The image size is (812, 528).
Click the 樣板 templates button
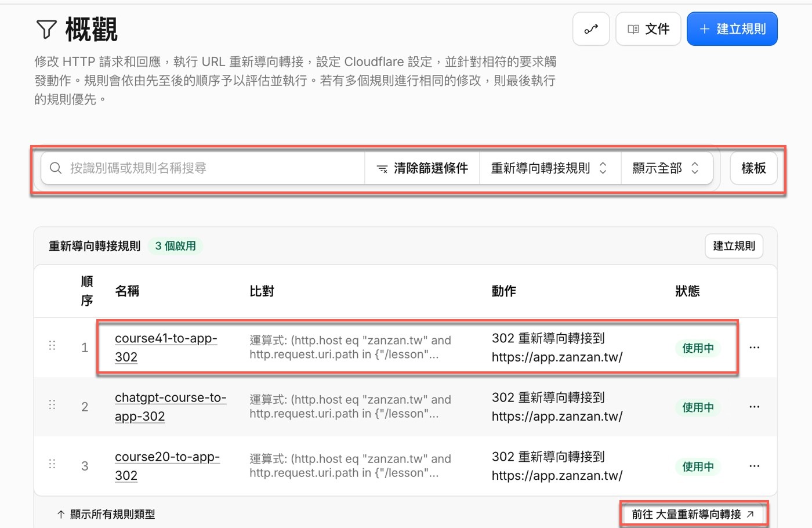pyautogui.click(x=753, y=168)
